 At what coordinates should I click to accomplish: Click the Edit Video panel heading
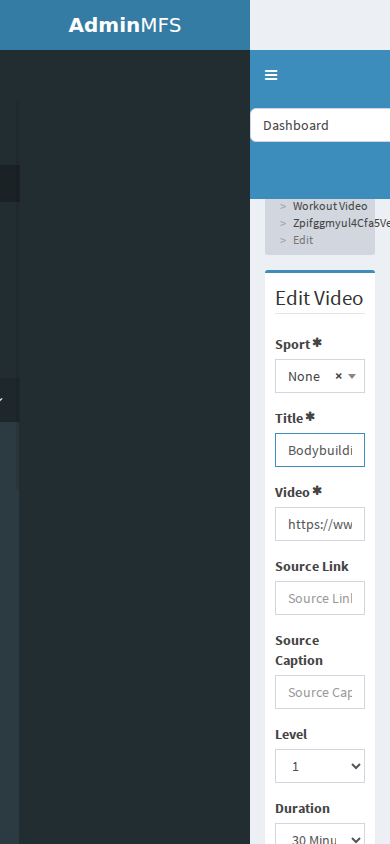tap(319, 298)
